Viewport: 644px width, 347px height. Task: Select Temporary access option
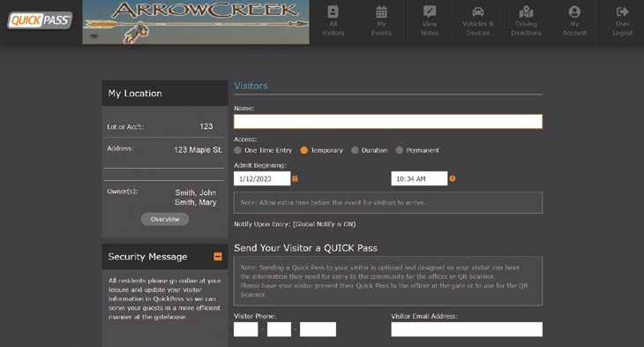pyautogui.click(x=304, y=150)
